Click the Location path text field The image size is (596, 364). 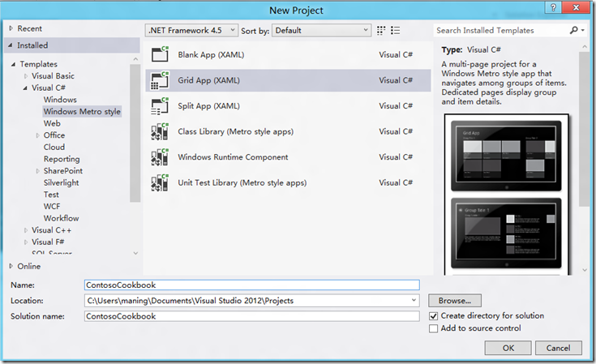pos(247,301)
